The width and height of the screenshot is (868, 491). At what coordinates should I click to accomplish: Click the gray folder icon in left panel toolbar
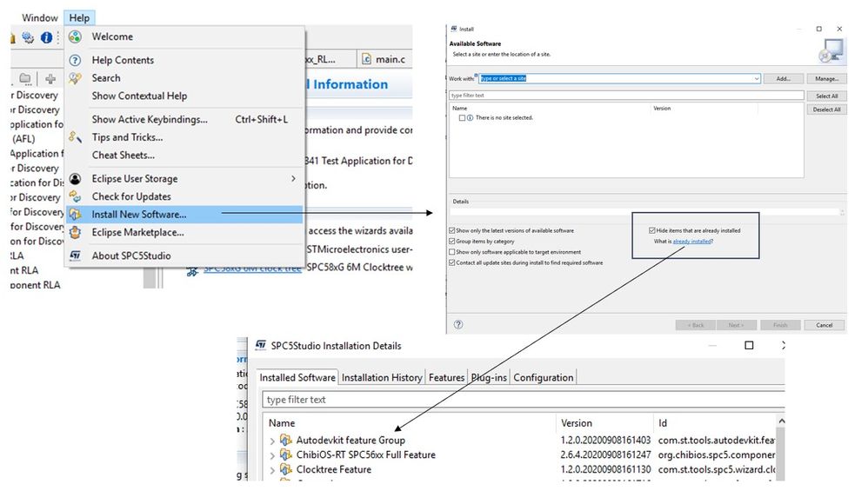click(25, 78)
